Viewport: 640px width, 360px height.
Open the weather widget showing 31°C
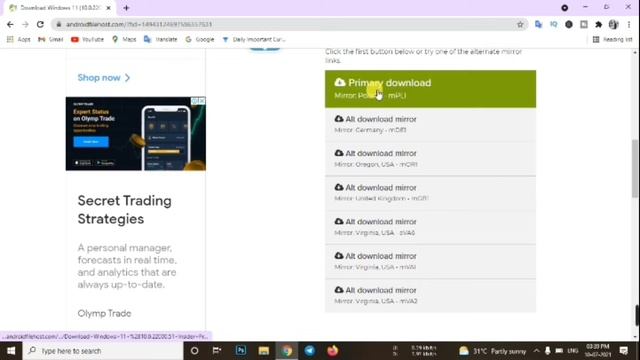493,351
